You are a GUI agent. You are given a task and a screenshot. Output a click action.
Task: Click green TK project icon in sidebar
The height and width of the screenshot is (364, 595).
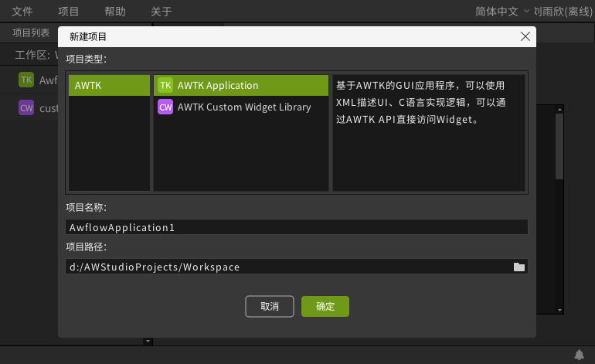pyautogui.click(x=26, y=80)
